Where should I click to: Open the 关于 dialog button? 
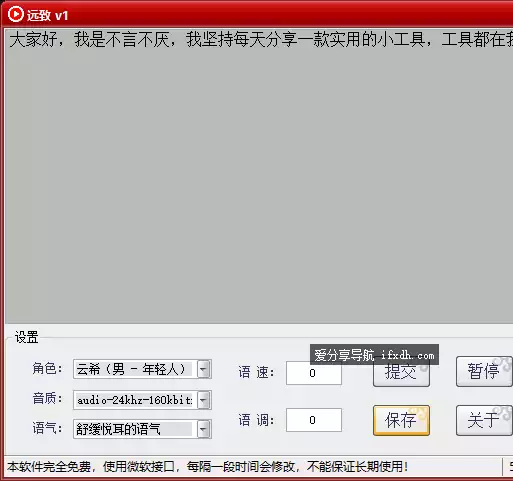[x=484, y=420]
